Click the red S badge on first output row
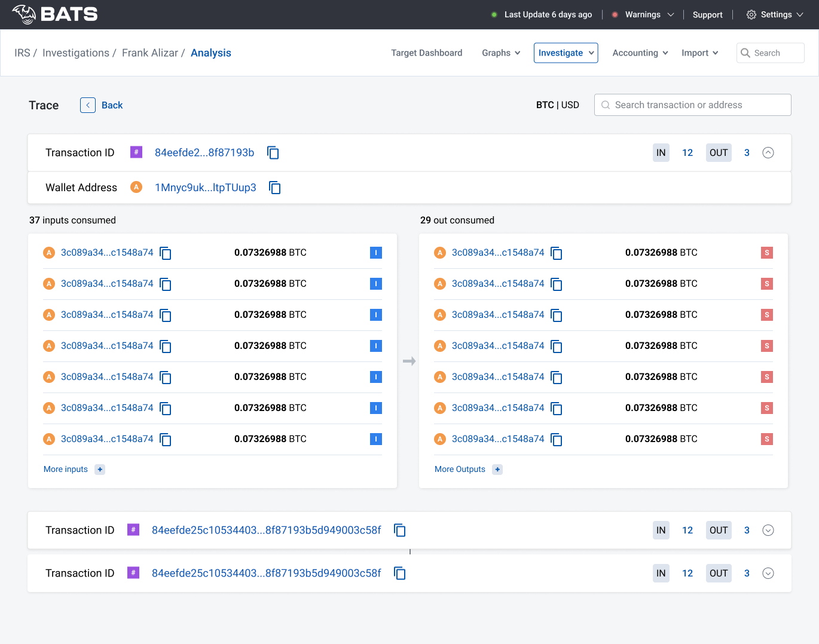 [766, 253]
